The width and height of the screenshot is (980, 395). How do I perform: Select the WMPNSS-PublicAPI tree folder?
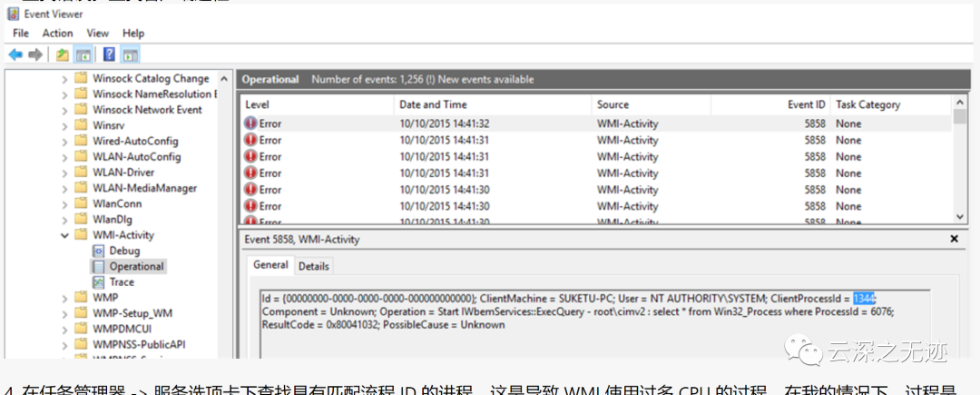(x=139, y=344)
